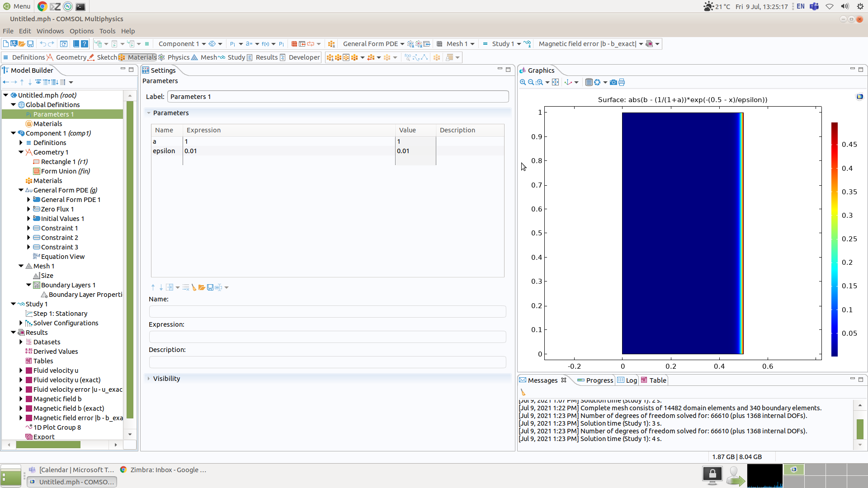
Task: Open the Physics ribbon tab
Action: pos(178,57)
